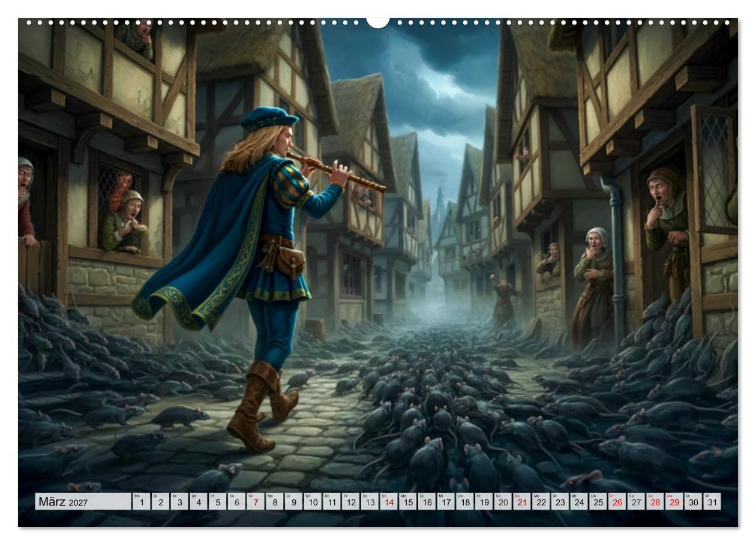The height and width of the screenshot is (545, 756).
Task: Choose day 25 in the calendar strip
Action: pos(597,502)
